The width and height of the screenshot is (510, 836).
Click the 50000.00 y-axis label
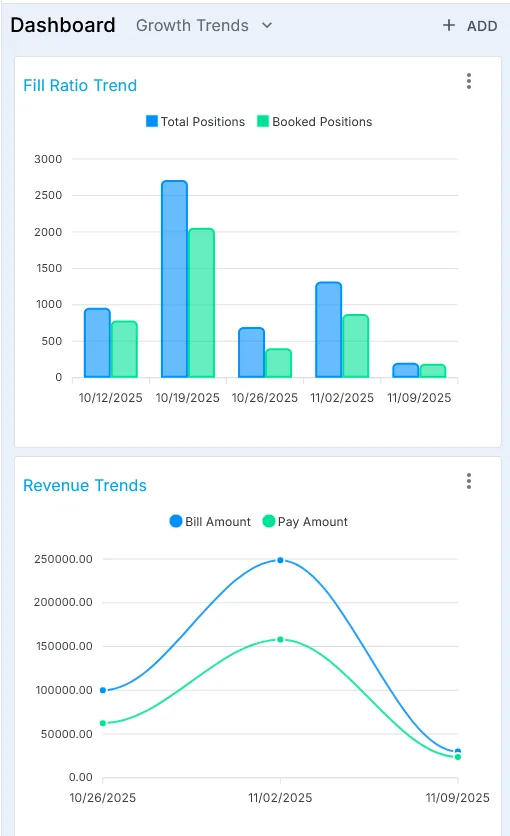(67, 734)
